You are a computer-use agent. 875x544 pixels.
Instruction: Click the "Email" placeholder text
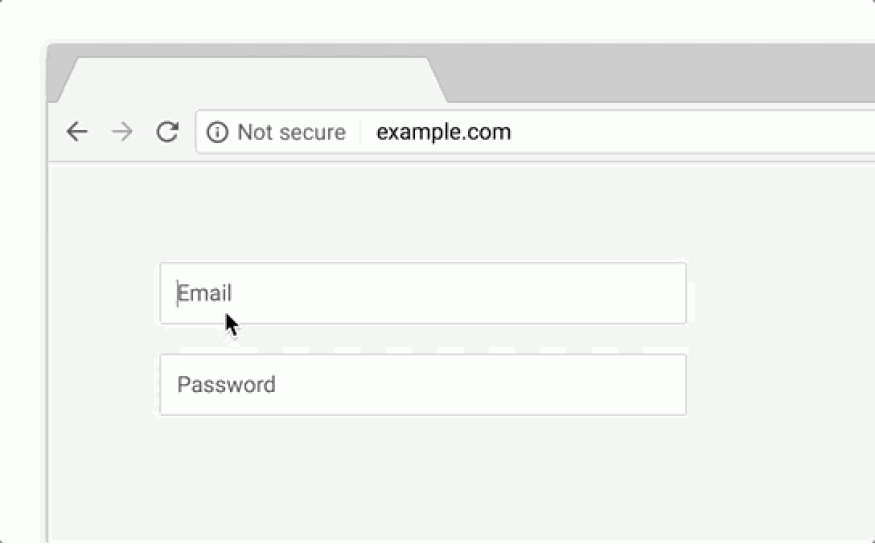(204, 293)
